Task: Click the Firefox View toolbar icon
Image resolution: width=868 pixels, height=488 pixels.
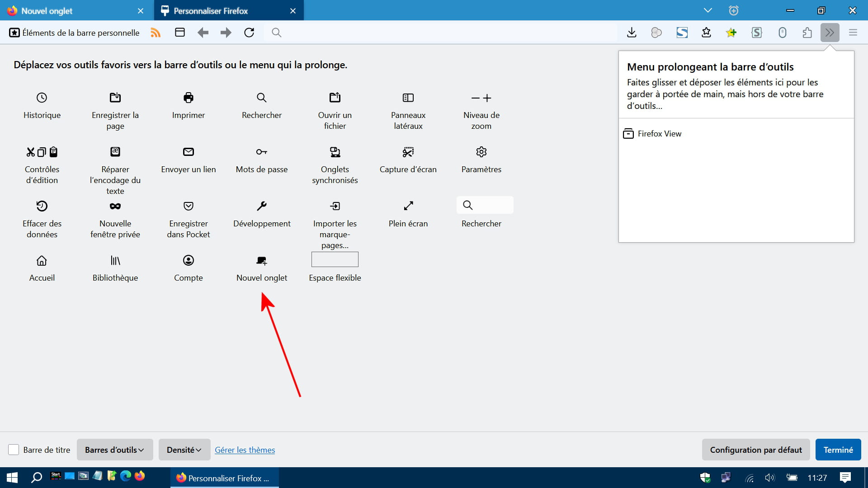Action: click(180, 33)
